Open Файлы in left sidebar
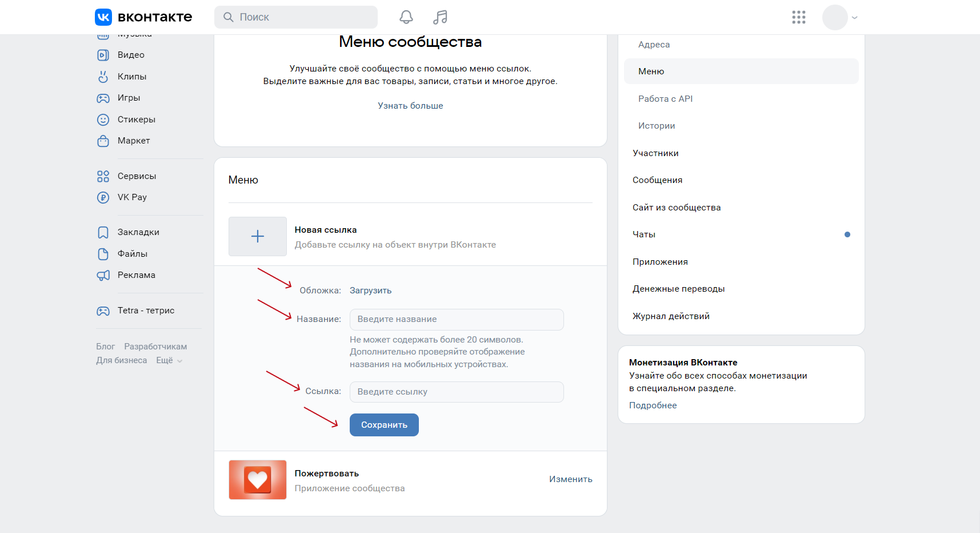The width and height of the screenshot is (980, 533). [x=133, y=254]
